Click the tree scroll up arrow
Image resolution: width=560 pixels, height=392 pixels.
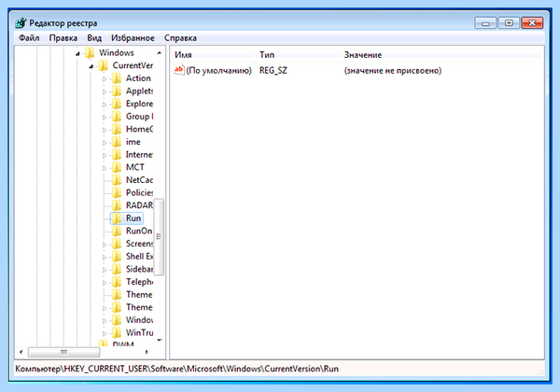160,53
